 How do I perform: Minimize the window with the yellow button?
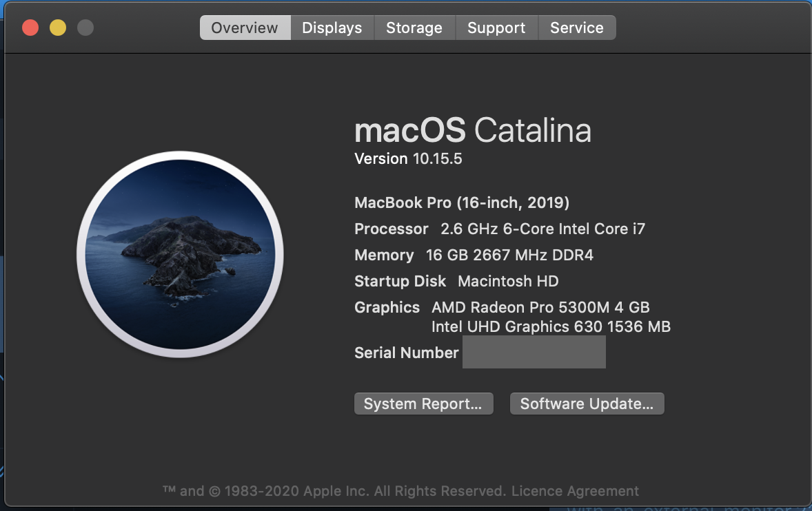tap(58, 28)
